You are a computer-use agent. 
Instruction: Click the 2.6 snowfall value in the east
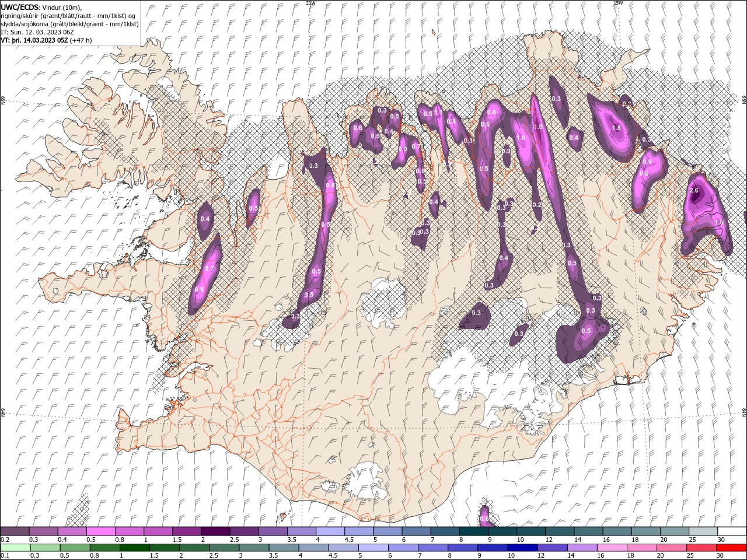click(x=694, y=191)
